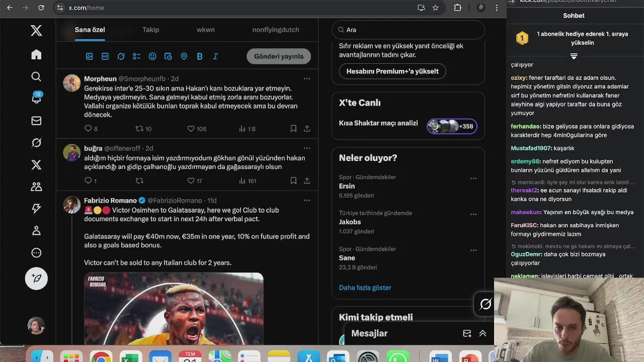This screenshot has height=362, width=644.
Task: Open Excel from the Dock
Action: tap(131, 356)
